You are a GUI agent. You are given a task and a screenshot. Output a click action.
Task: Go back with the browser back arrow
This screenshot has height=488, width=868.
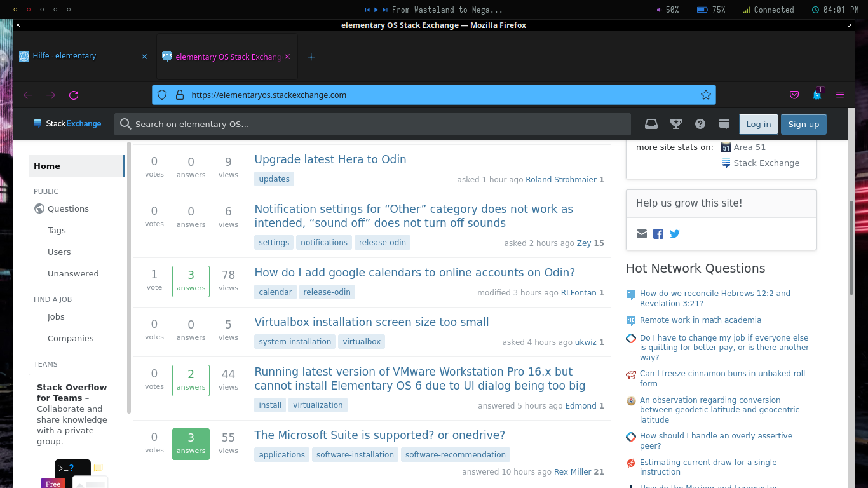[28, 95]
